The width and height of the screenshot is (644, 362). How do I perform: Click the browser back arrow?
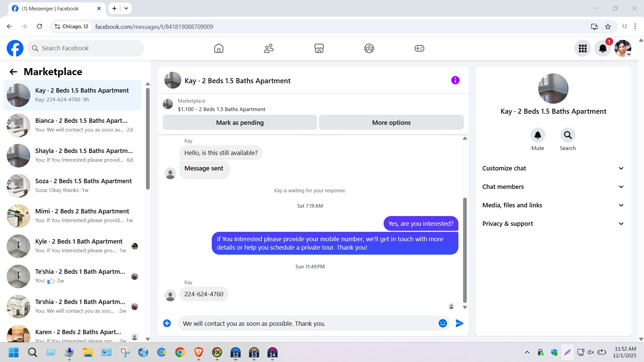point(9,27)
